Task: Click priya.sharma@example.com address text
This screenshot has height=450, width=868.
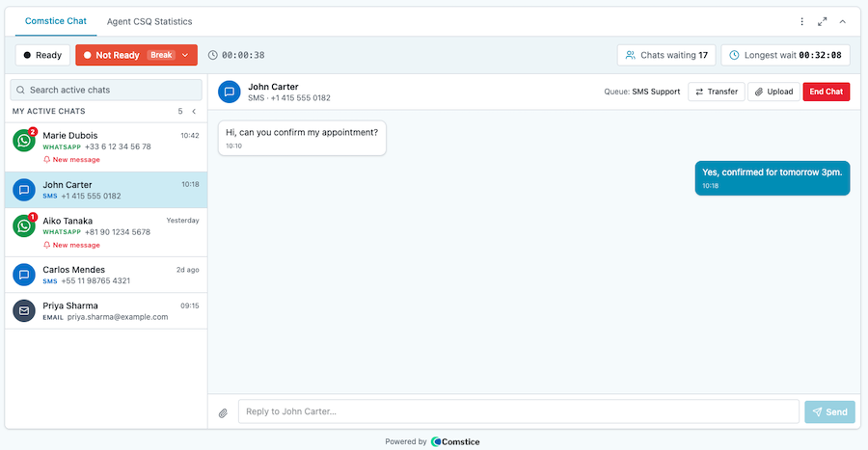Action: click(118, 317)
